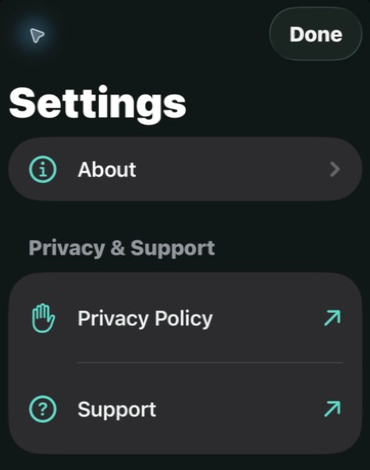This screenshot has width=370, height=470.
Task: Tap empty space in Privacy Policy row
Action: pos(267,318)
